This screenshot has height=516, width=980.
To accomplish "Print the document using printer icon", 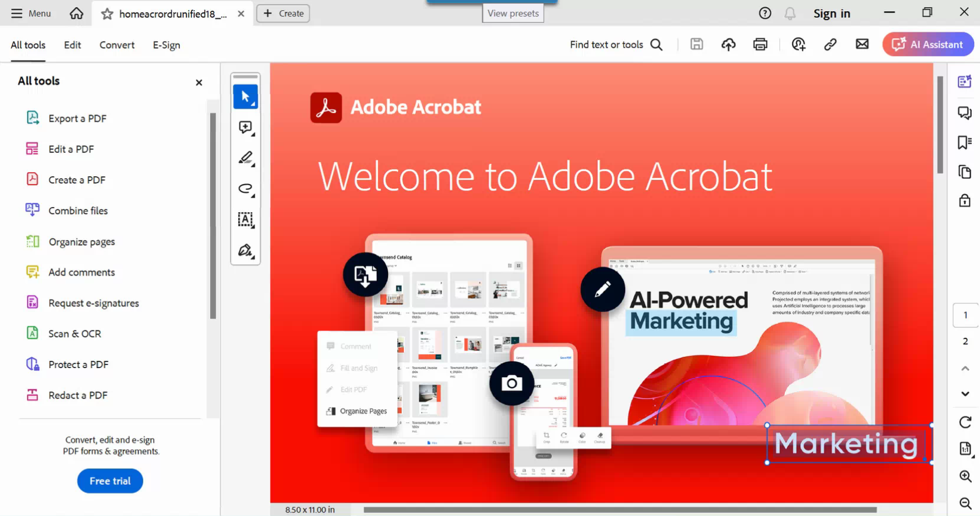I will click(760, 45).
